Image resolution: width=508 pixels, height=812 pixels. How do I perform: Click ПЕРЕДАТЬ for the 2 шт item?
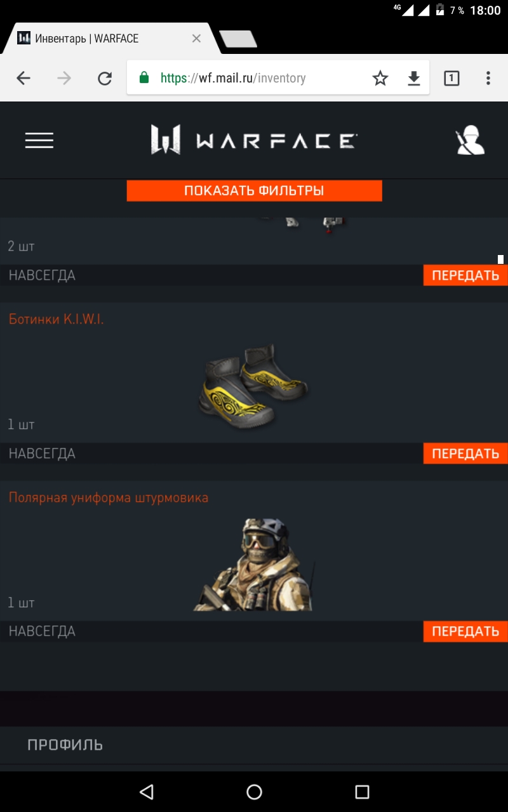(465, 275)
